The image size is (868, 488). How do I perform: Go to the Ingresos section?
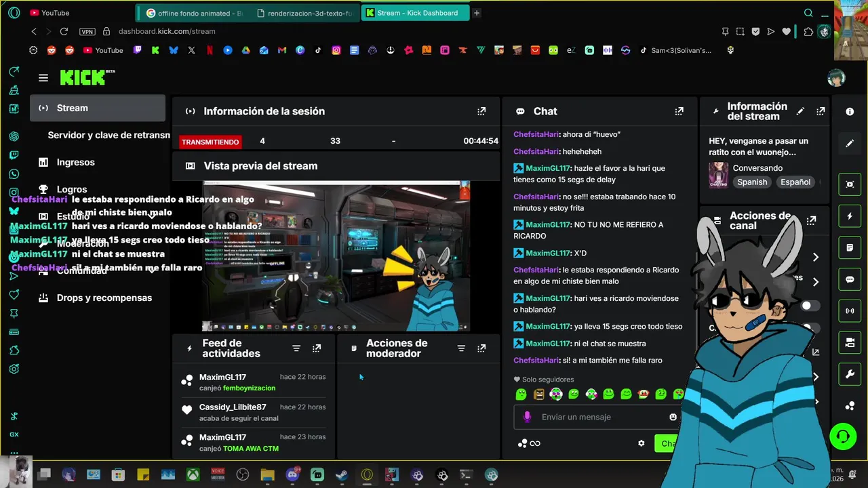coord(76,162)
